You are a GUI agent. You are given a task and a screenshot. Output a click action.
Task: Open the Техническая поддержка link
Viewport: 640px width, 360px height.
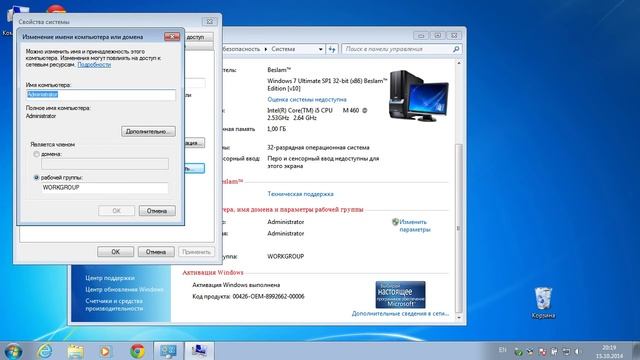(x=300, y=194)
